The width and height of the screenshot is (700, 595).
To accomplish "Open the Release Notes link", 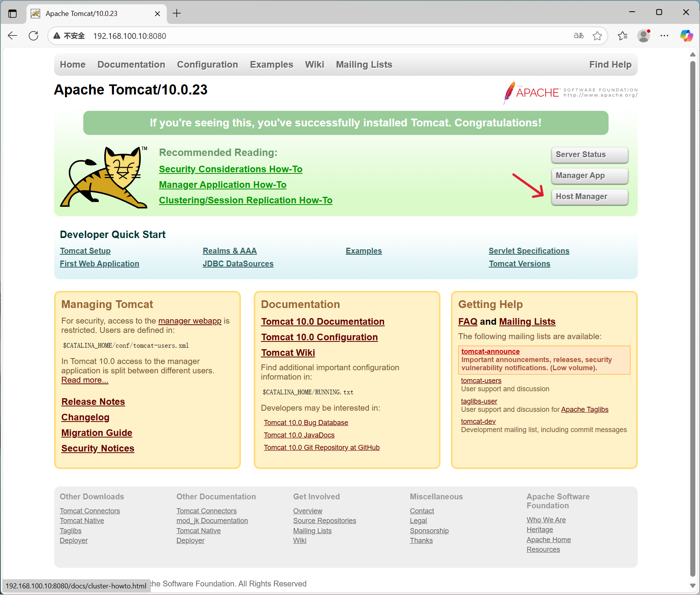I will pos(93,402).
